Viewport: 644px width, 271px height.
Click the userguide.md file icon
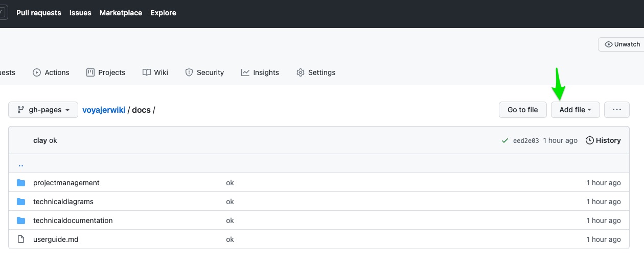(x=21, y=239)
